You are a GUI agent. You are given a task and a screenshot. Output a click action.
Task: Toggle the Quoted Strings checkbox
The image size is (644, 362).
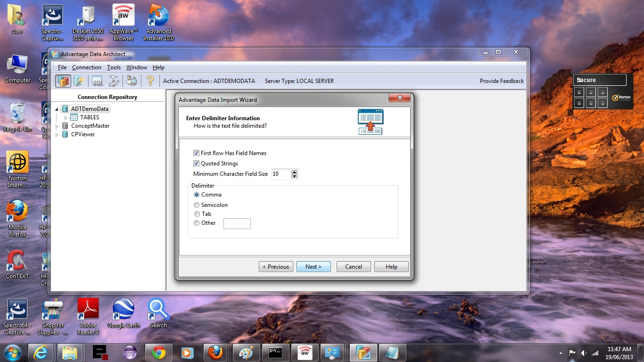coord(196,164)
